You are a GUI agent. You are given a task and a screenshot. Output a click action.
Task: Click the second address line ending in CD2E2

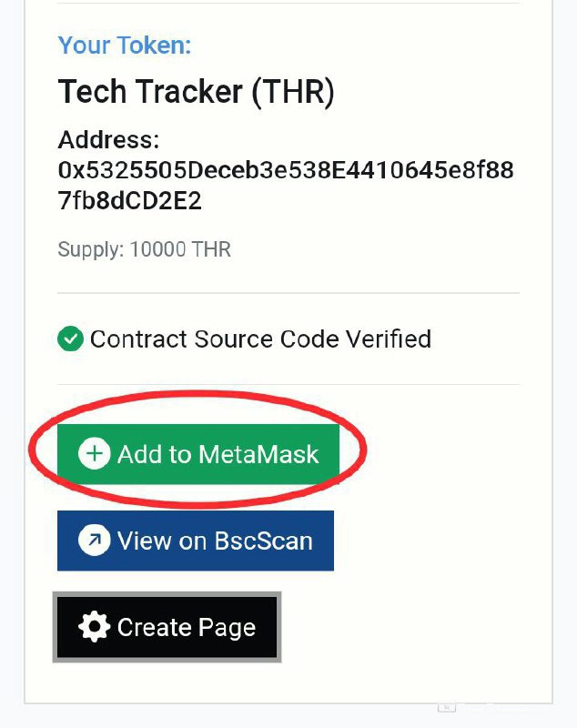(129, 201)
